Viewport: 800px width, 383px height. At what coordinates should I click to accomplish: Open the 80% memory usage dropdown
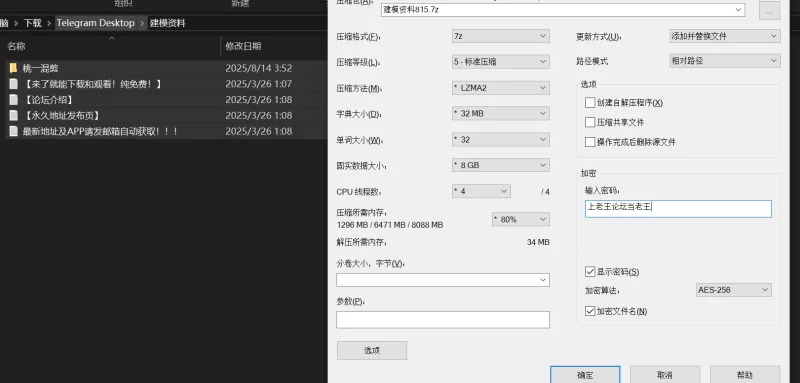[x=520, y=219]
